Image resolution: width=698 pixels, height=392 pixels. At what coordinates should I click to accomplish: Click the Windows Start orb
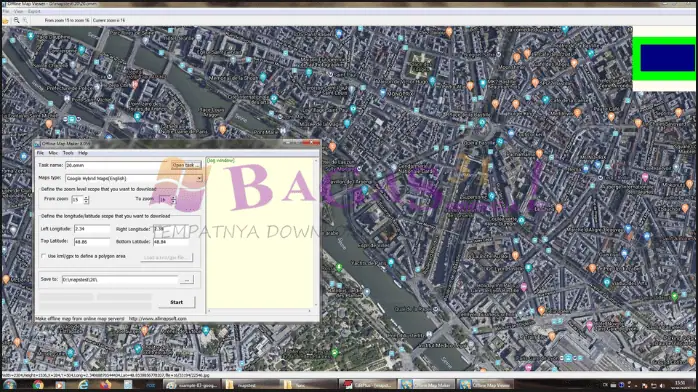point(10,385)
